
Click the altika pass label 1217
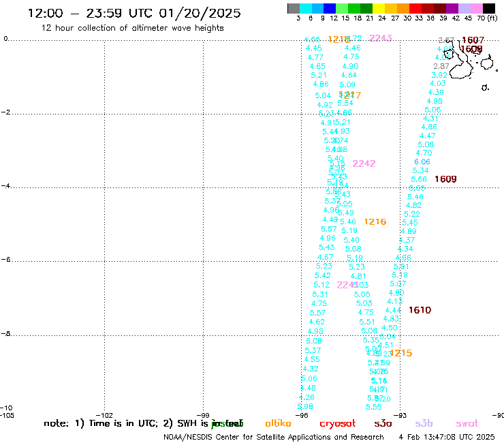[350, 95]
